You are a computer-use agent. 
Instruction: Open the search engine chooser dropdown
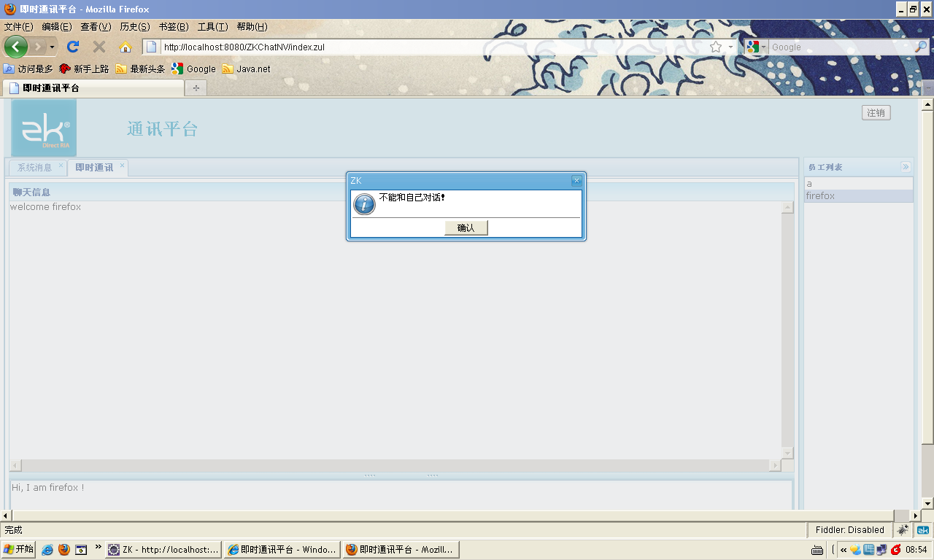[x=757, y=47]
